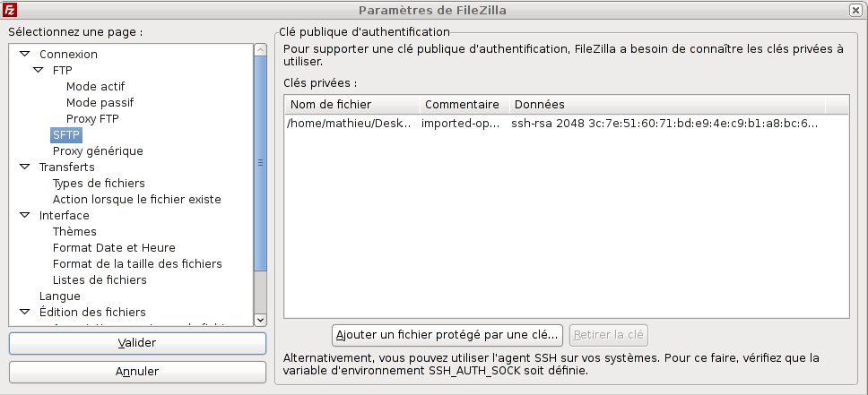Collapse the Édition des fichiers node

pyautogui.click(x=24, y=312)
